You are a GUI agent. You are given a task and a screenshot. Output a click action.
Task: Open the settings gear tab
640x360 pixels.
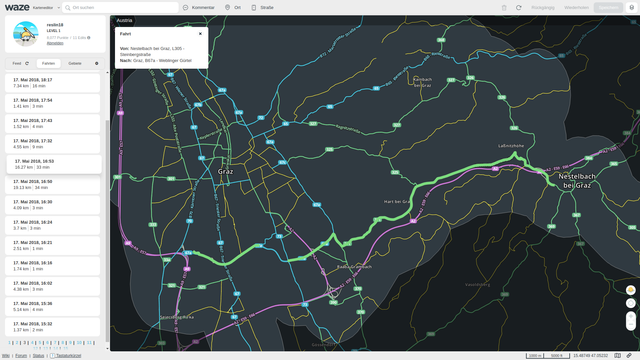coord(97,63)
